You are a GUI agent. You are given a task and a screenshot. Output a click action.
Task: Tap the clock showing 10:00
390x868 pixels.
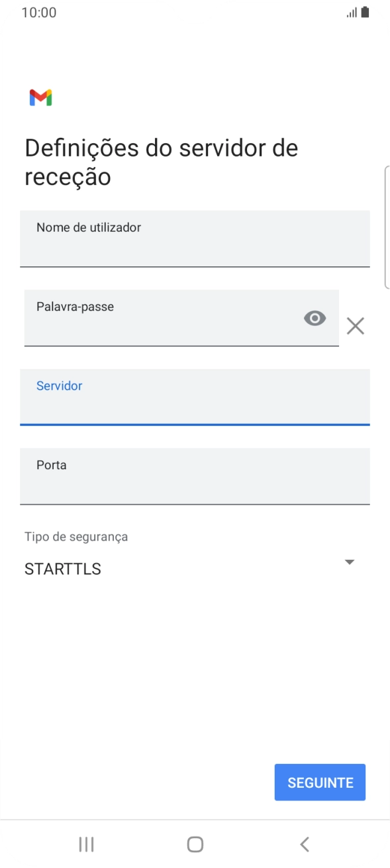tap(38, 12)
